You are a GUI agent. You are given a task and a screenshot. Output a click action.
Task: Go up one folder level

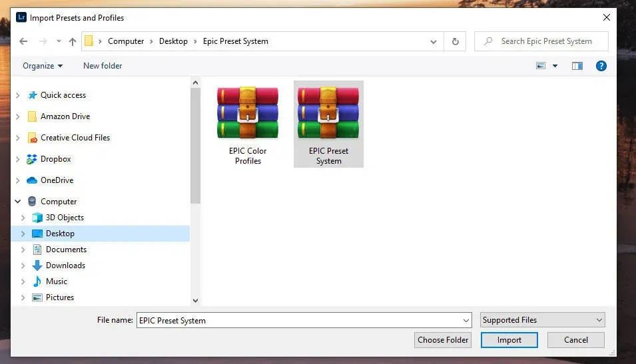73,41
